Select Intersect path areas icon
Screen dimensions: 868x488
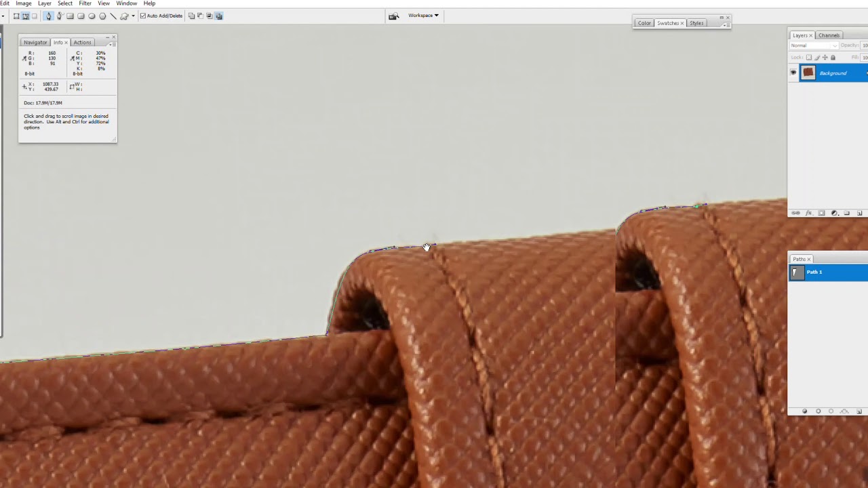click(x=209, y=16)
